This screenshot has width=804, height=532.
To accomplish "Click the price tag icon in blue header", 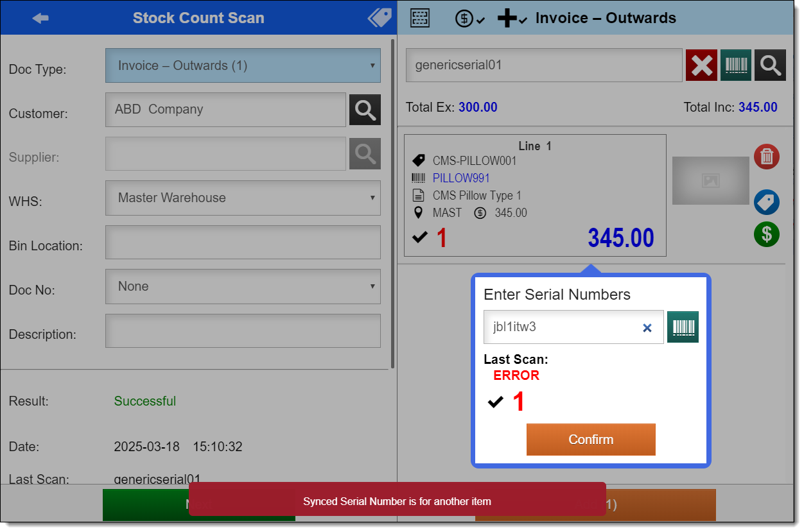I will (380, 18).
